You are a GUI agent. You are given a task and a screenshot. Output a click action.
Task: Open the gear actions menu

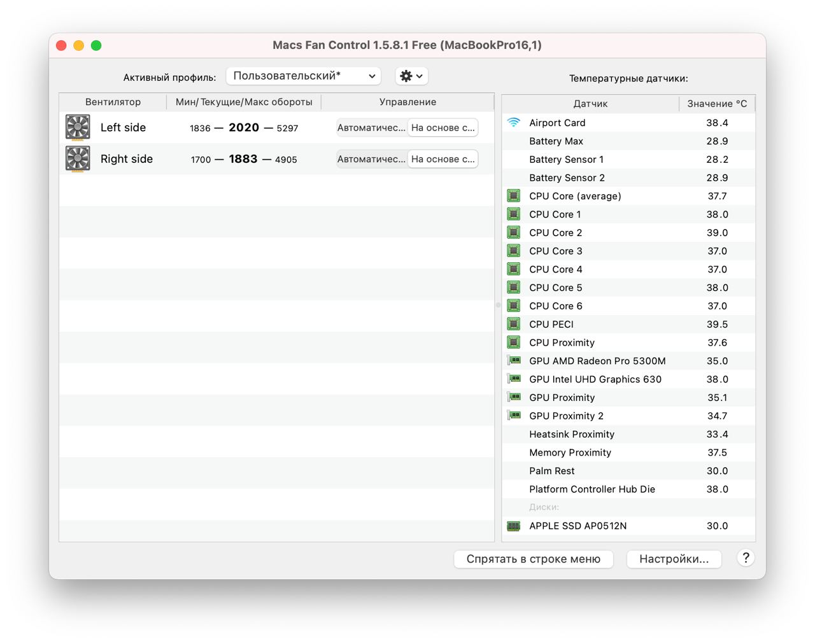click(x=411, y=76)
